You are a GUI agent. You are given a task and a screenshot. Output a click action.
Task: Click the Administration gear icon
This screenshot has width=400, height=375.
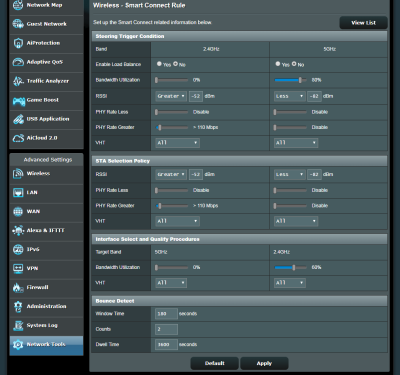pos(18,306)
